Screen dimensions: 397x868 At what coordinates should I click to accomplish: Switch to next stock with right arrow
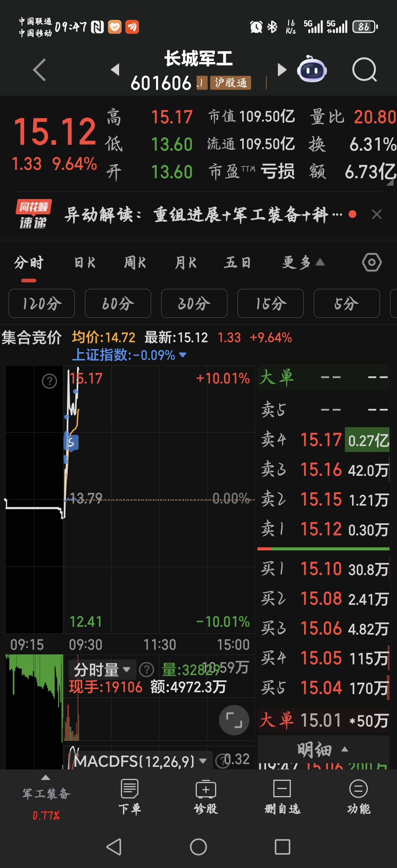click(x=282, y=70)
